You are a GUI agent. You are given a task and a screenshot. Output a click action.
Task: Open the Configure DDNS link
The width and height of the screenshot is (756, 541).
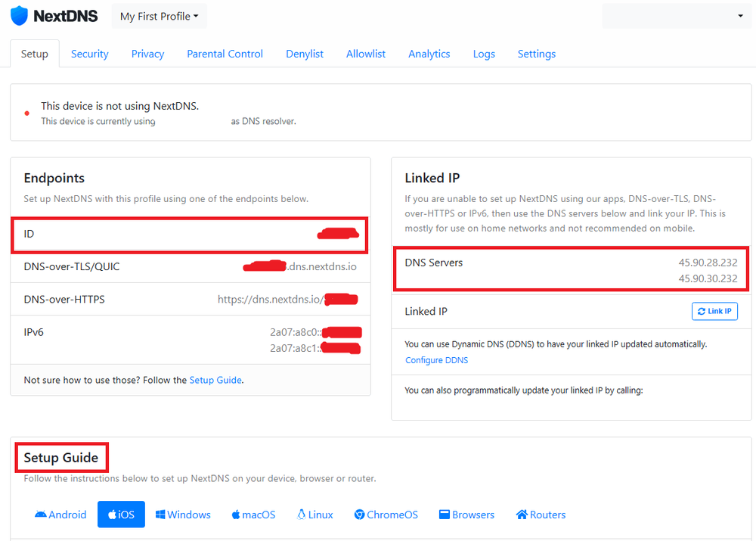pos(436,360)
